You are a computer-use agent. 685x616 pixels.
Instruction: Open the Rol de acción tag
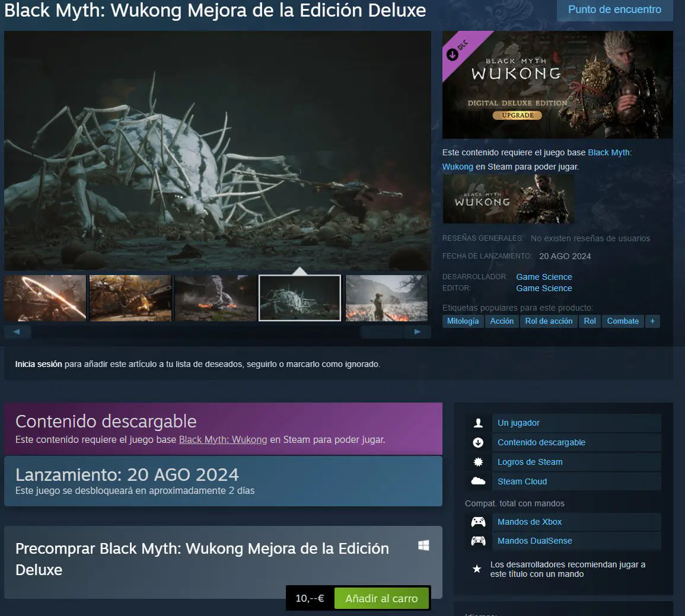click(x=549, y=321)
